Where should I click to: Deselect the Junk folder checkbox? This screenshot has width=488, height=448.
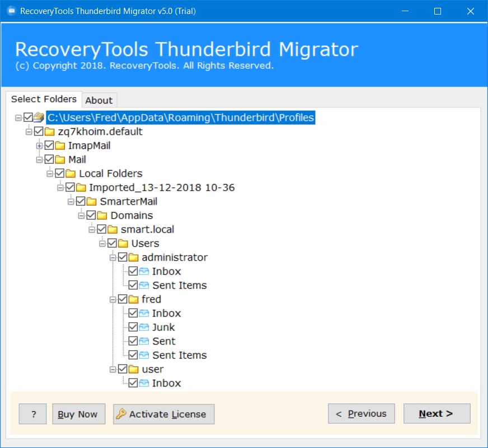tap(133, 327)
